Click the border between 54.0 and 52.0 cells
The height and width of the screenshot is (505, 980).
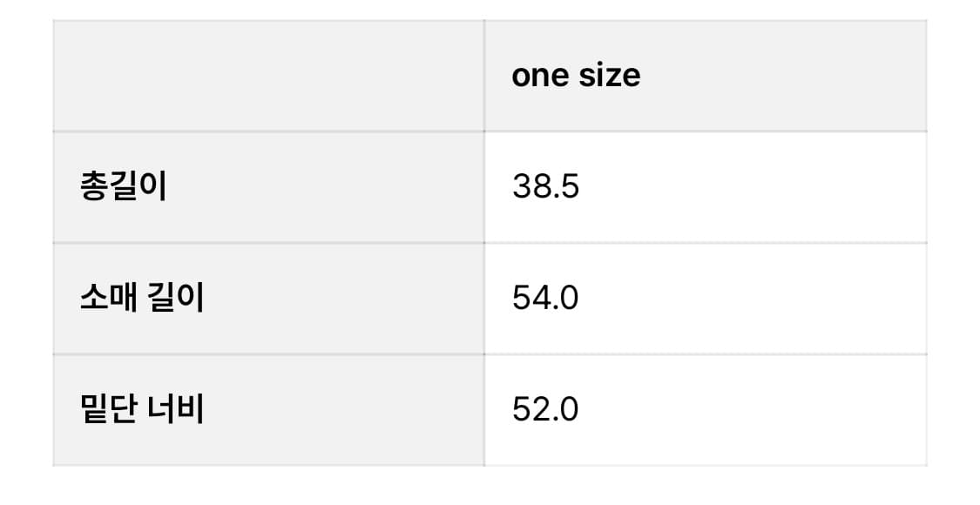pyautogui.click(x=706, y=354)
